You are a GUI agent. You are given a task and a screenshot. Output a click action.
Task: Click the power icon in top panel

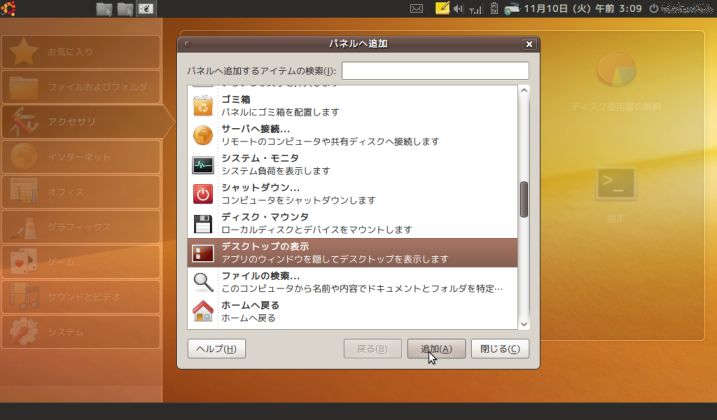click(654, 8)
